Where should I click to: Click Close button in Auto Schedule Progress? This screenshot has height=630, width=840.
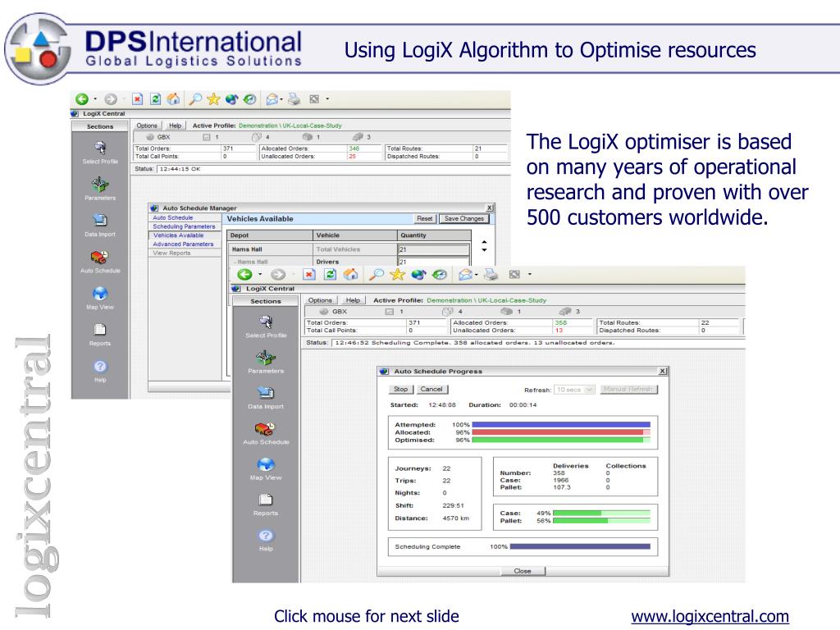[x=523, y=571]
